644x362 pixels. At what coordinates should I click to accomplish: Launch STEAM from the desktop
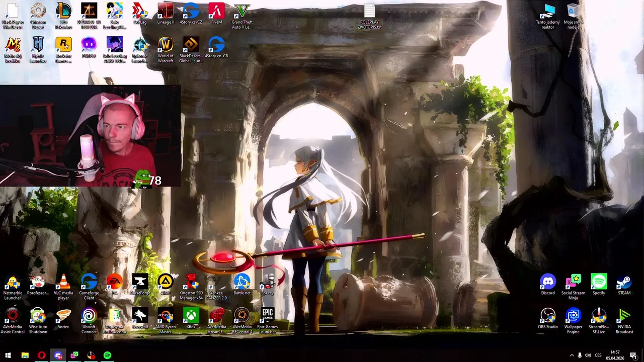624,285
